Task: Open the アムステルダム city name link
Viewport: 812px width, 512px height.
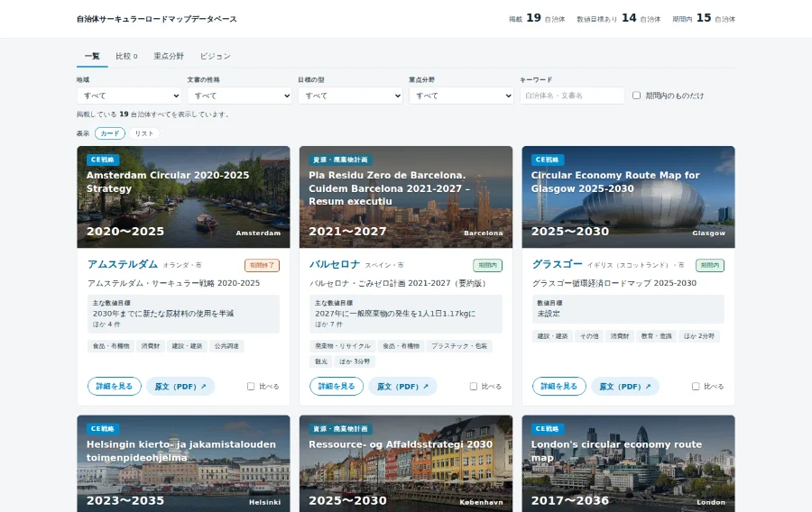Action: (x=123, y=264)
